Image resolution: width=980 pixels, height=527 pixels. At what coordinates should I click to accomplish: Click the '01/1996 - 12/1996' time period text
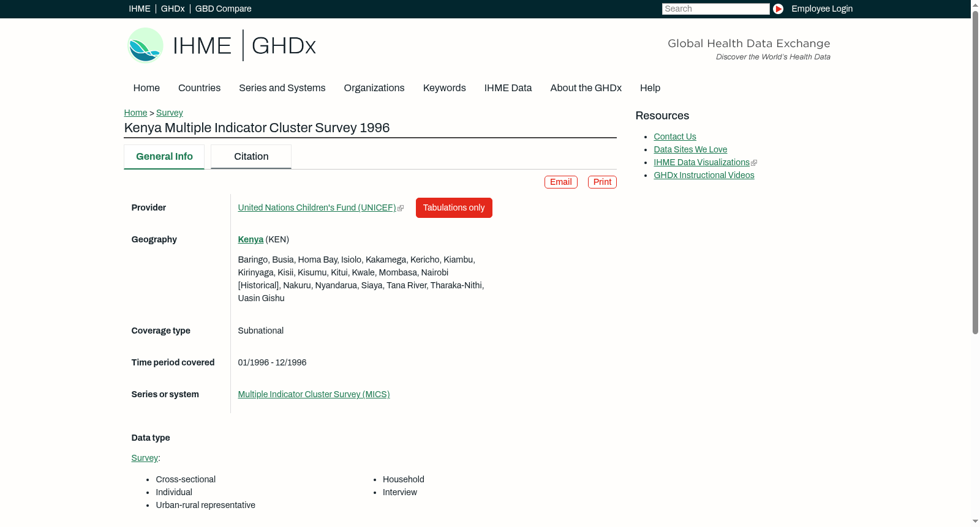tap(272, 362)
